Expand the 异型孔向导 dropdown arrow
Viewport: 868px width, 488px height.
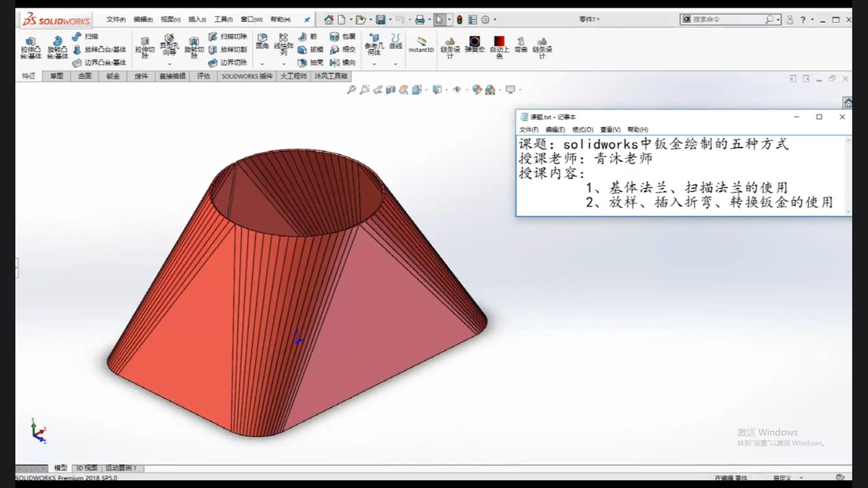click(169, 64)
